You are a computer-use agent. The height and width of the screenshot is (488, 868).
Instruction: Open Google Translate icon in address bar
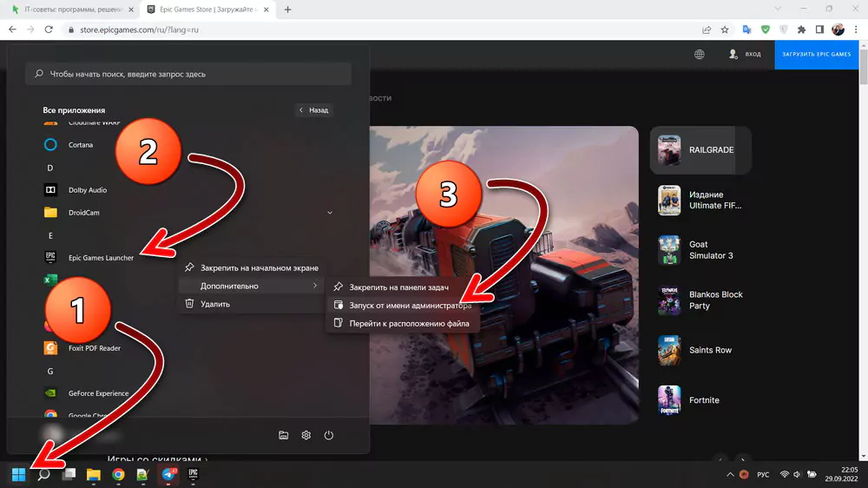coord(746,30)
